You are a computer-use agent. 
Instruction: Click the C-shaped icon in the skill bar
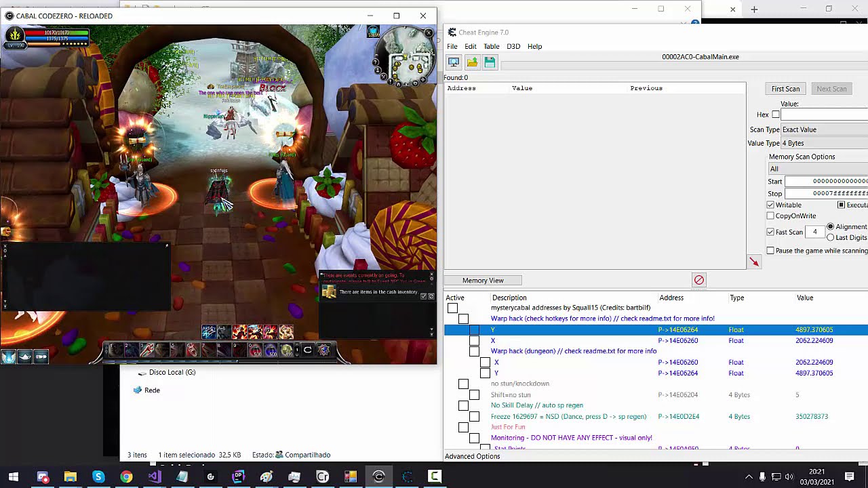[x=307, y=350]
